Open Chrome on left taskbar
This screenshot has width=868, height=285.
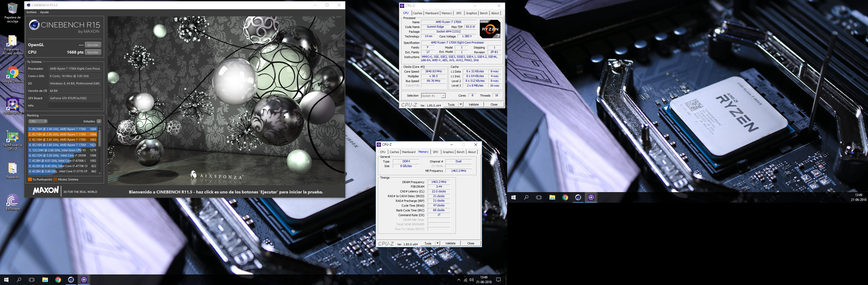pyautogui.click(x=58, y=280)
